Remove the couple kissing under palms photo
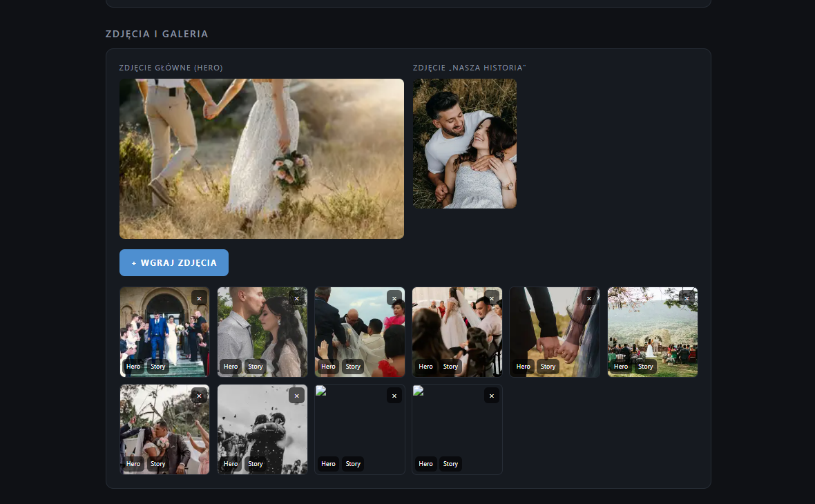This screenshot has height=504, width=815. (x=199, y=396)
